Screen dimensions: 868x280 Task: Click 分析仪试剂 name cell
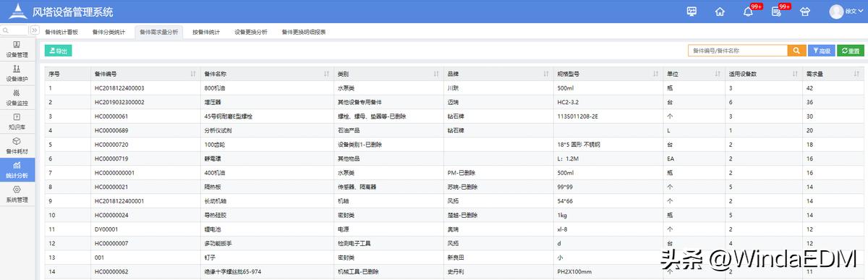click(x=219, y=130)
